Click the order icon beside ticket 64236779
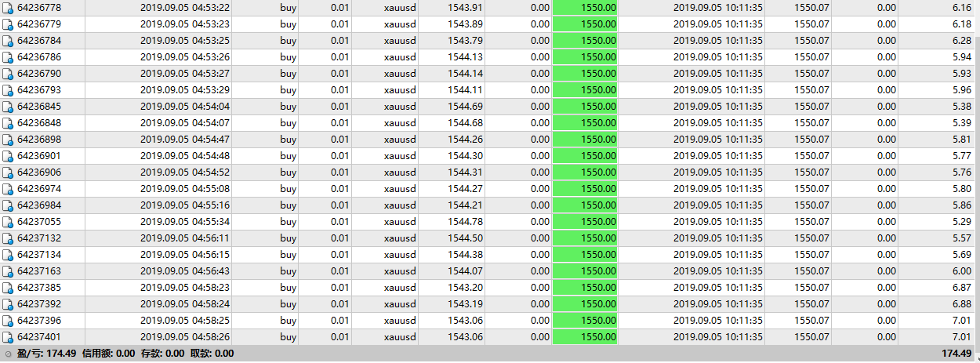Screen dimensions: 980x363 (x=8, y=24)
